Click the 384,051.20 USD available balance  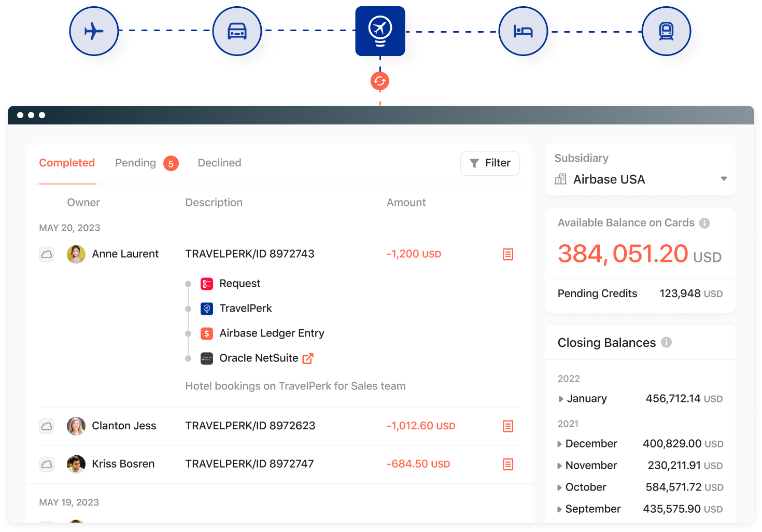point(639,254)
